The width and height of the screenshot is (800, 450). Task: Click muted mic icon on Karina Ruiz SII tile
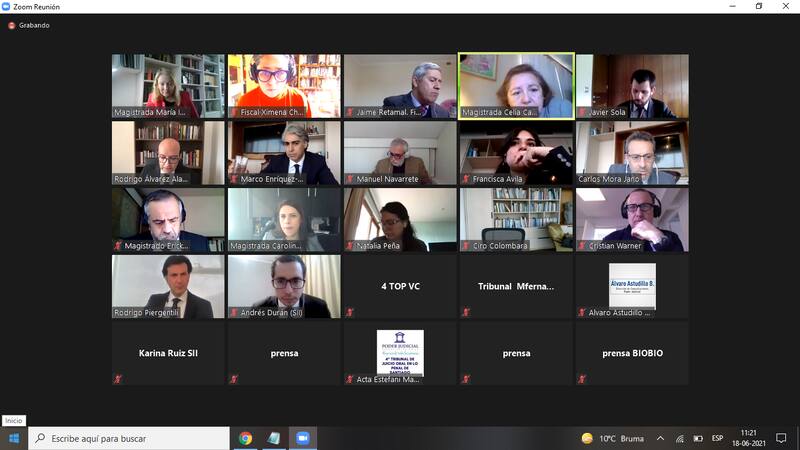(x=118, y=379)
